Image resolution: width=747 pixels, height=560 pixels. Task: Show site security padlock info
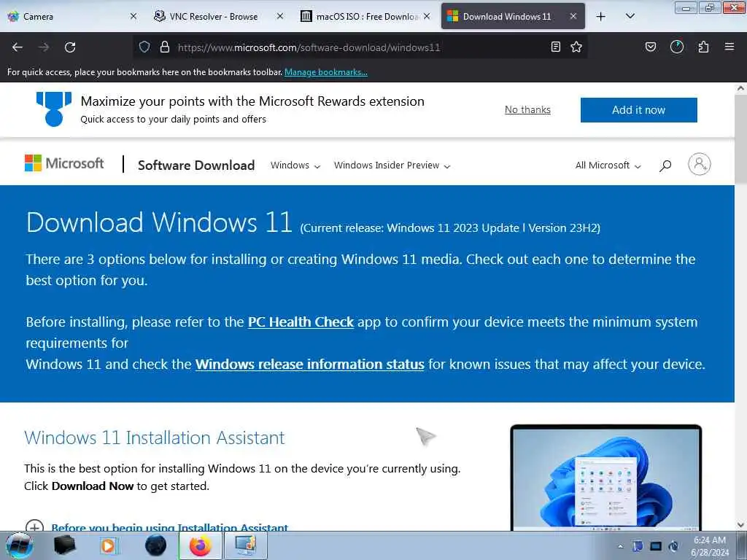click(165, 47)
